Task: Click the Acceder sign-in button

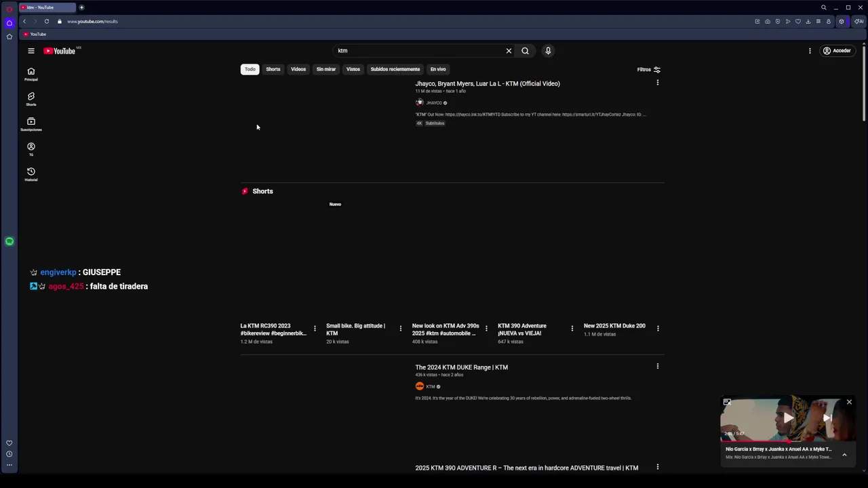Action: pos(837,51)
